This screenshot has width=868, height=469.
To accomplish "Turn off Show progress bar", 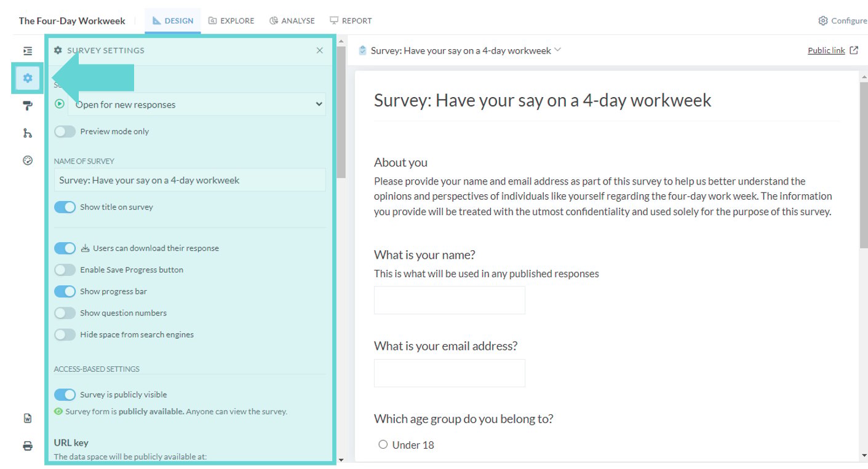I will (x=65, y=291).
